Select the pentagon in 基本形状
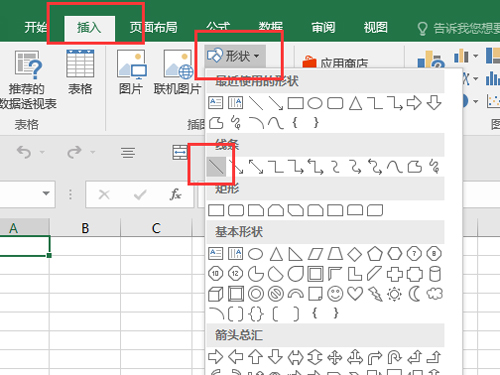 [375, 254]
